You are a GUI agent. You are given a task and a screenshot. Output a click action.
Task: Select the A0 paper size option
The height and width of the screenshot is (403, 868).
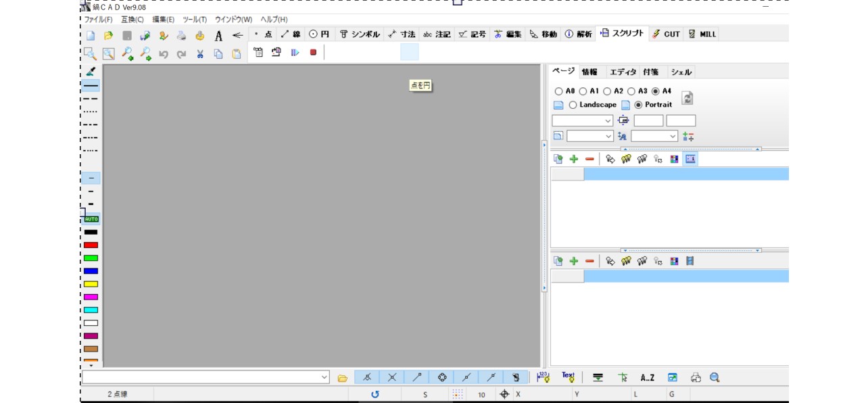558,91
